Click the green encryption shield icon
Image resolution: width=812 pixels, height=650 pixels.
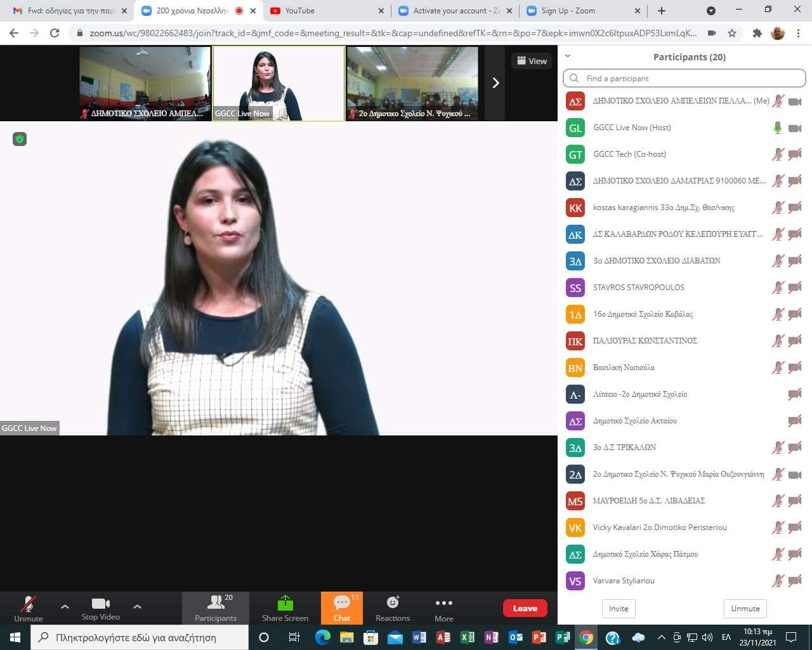20,139
